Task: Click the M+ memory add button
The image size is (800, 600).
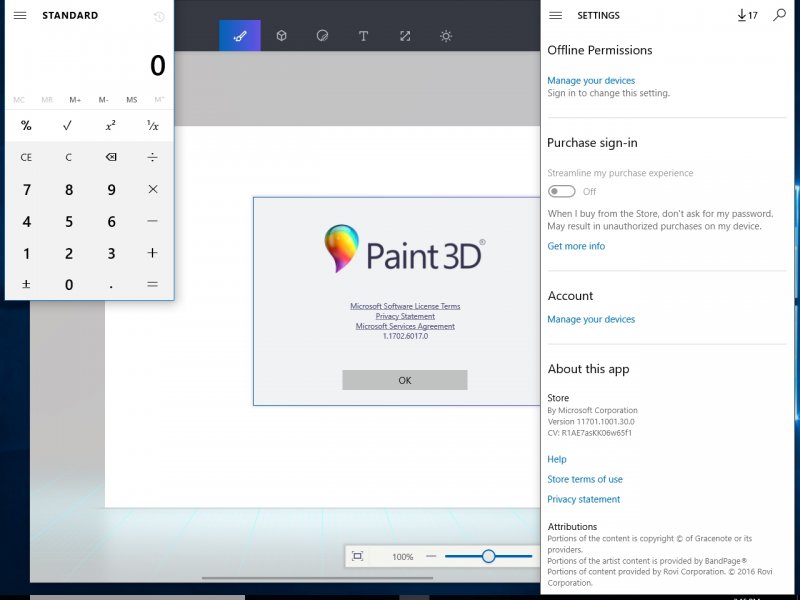Action: [x=75, y=100]
